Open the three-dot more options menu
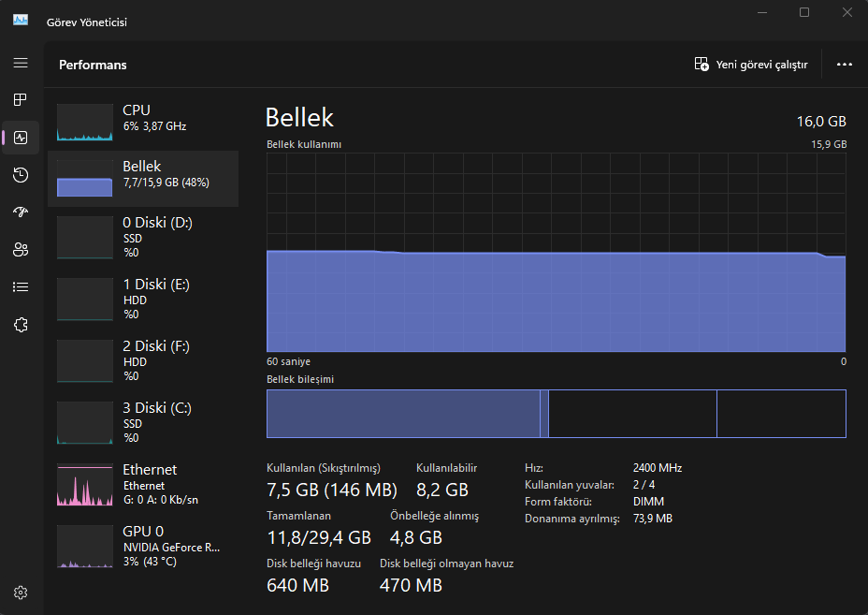This screenshot has width=868, height=615. click(x=845, y=65)
